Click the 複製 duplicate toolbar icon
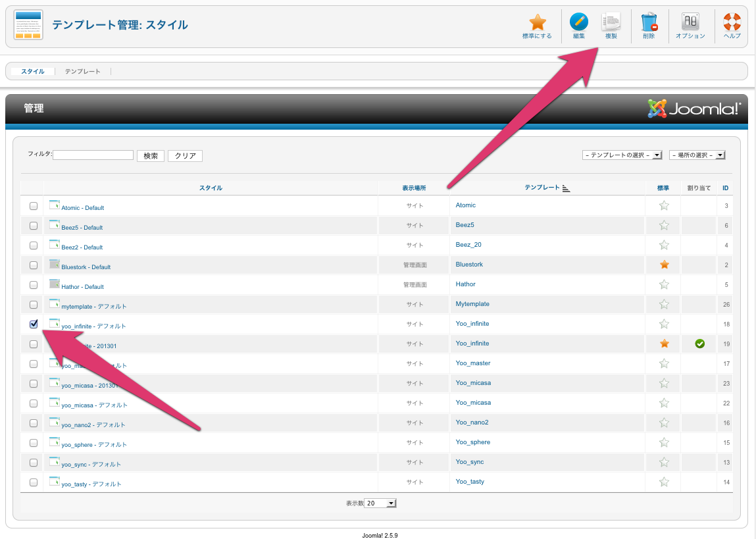The width and height of the screenshot is (756, 539). [x=611, y=24]
